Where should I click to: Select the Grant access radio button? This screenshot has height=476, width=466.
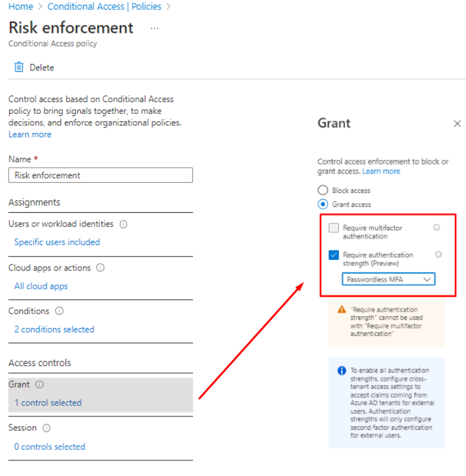pyautogui.click(x=323, y=204)
